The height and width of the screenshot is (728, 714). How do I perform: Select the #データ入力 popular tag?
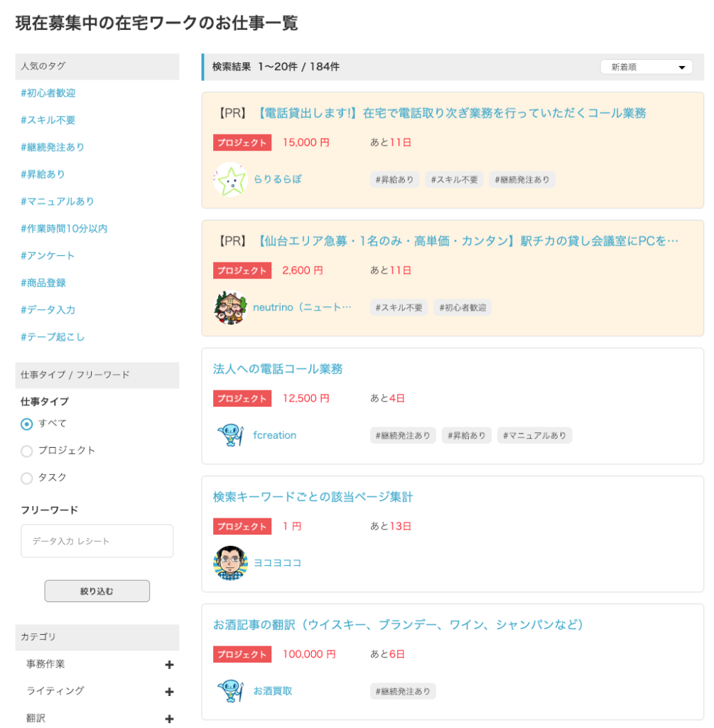click(x=48, y=309)
